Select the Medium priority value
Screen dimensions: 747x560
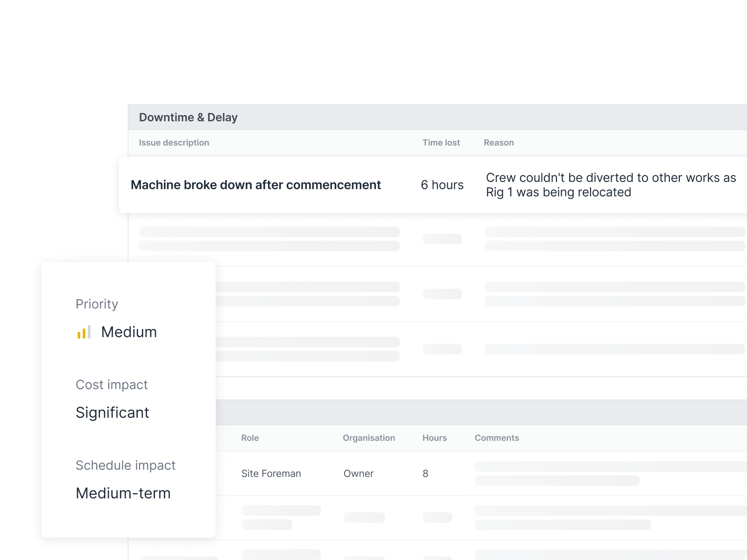tap(129, 332)
